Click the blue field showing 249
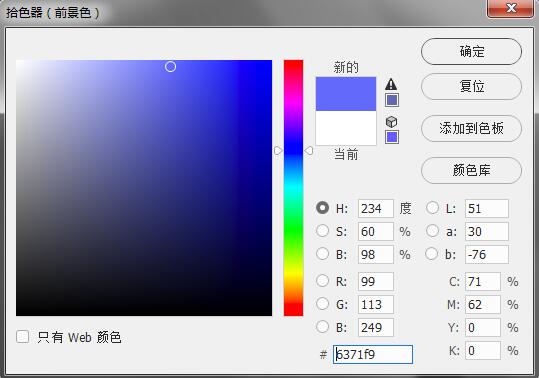The width and height of the screenshot is (539, 378). click(376, 327)
